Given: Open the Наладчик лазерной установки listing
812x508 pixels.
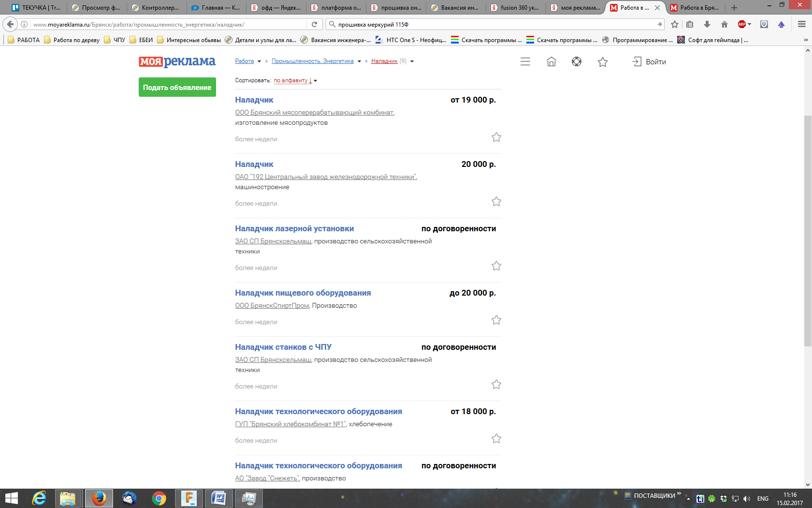Looking at the screenshot, I should pos(294,228).
